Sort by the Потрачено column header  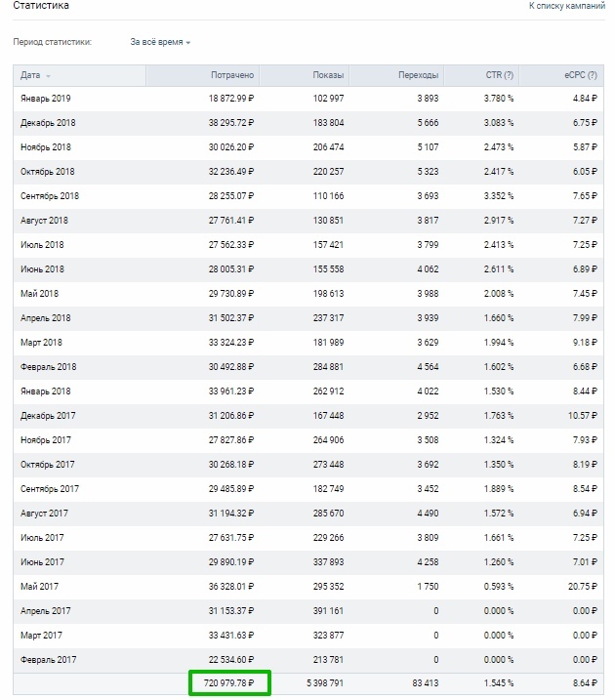click(x=232, y=75)
